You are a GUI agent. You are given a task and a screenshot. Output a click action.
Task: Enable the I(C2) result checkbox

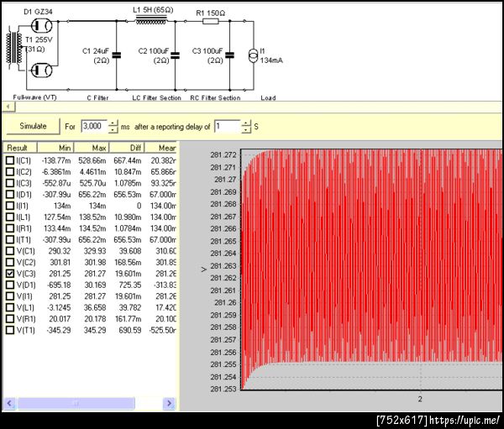(10, 171)
